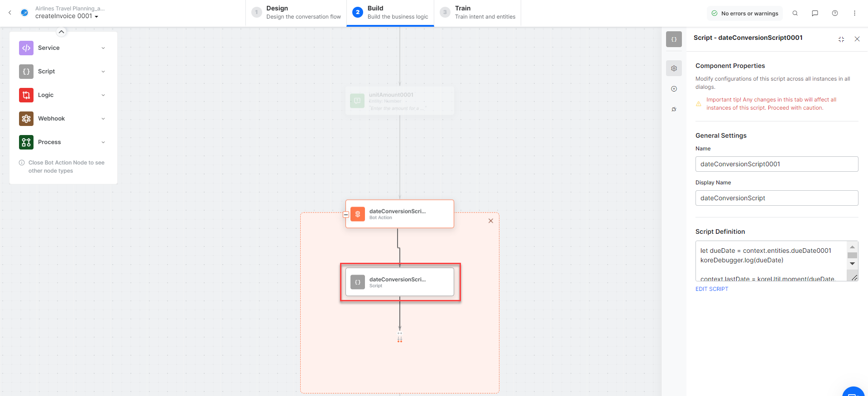The image size is (868, 396).
Task: Select the Process node icon
Action: pyautogui.click(x=26, y=142)
